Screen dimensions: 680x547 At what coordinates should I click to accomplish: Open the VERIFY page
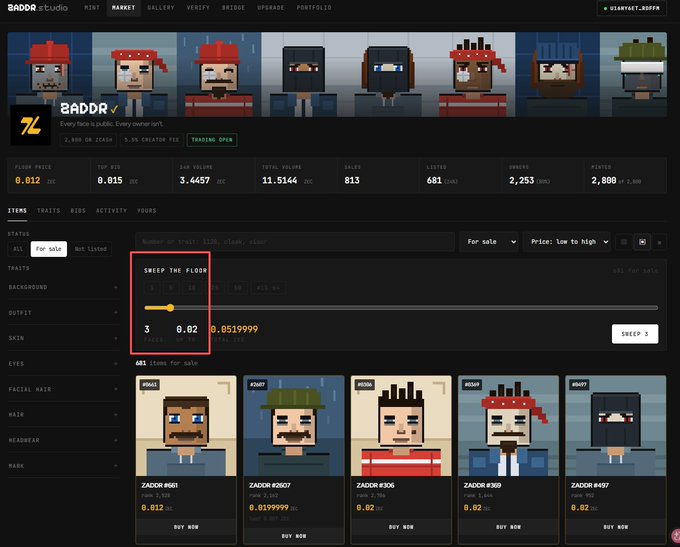pos(198,8)
